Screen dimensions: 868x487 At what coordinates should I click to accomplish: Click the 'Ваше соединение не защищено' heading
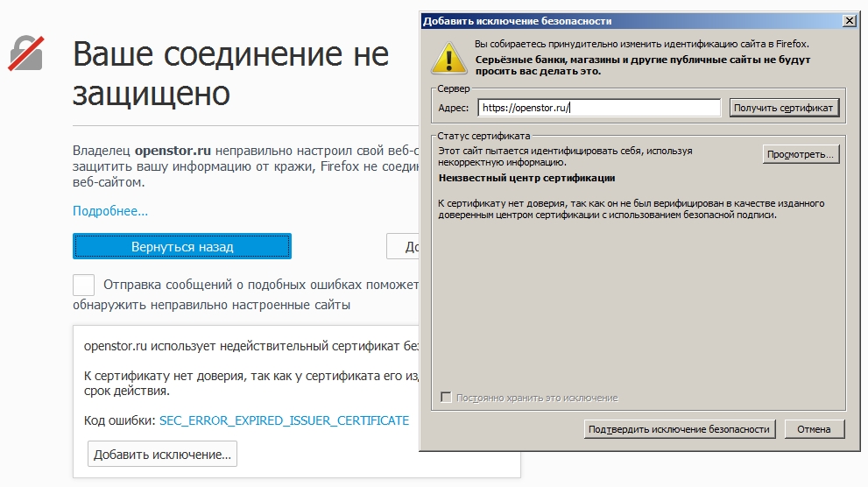(231, 74)
